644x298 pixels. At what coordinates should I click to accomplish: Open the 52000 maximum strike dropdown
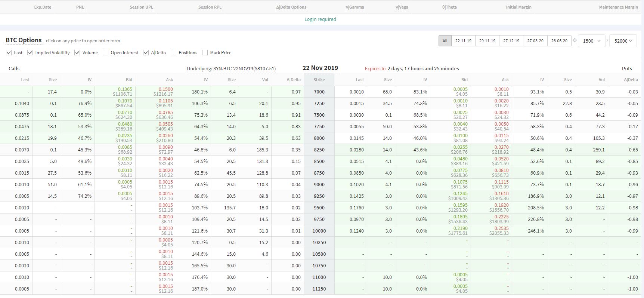point(623,41)
